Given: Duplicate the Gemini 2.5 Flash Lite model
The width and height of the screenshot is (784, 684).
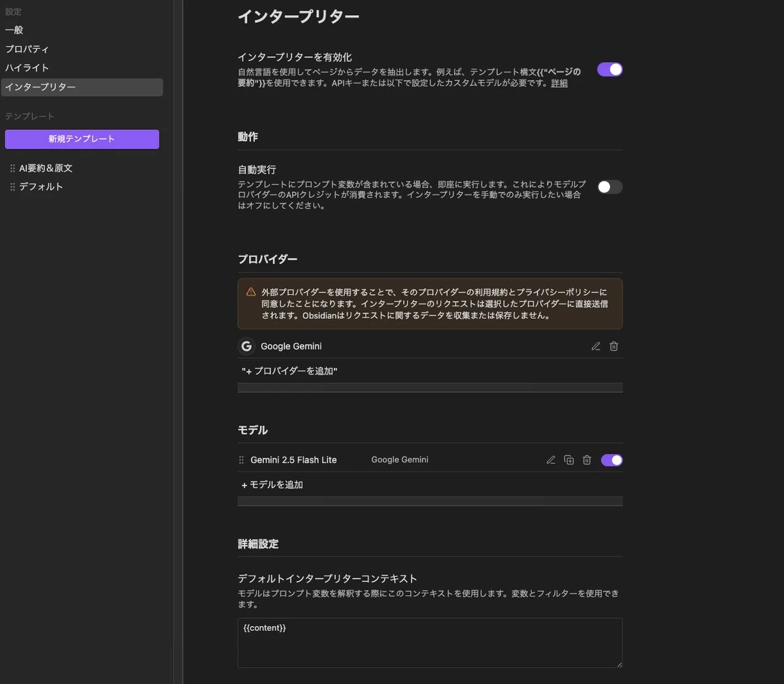Looking at the screenshot, I should tap(569, 460).
